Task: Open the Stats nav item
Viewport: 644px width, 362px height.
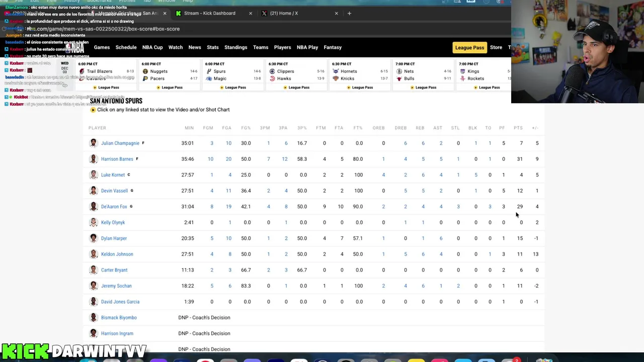Action: [x=213, y=47]
